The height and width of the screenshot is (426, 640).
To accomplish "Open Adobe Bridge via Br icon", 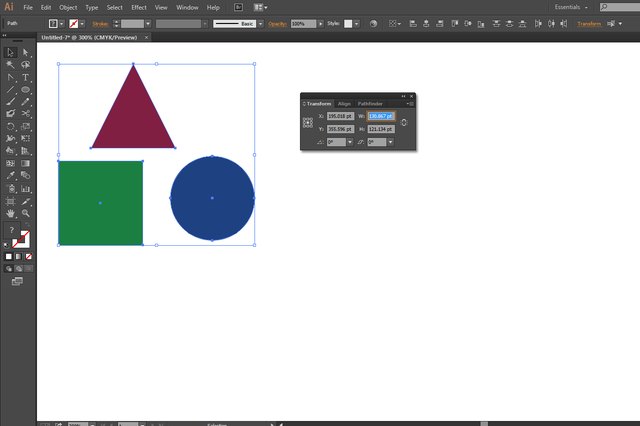I will 238,7.
